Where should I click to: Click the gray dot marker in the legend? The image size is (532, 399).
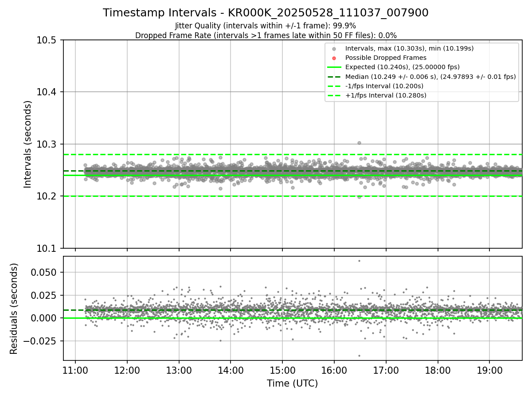click(334, 49)
